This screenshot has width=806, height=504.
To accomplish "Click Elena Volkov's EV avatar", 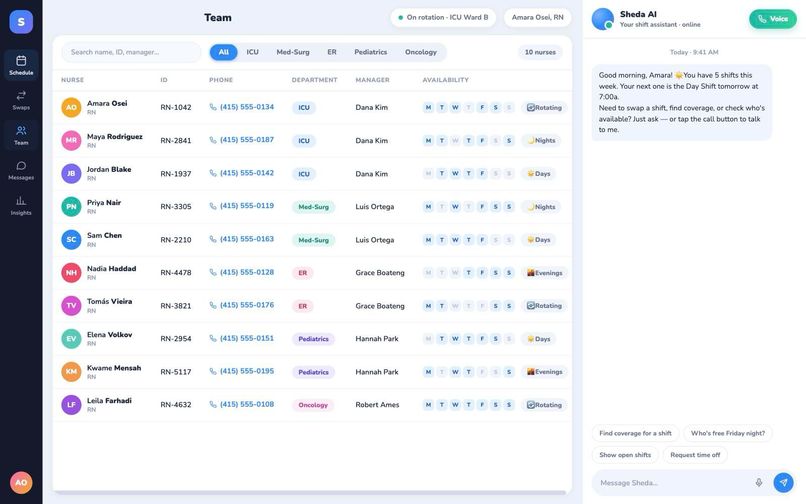I will (x=71, y=339).
